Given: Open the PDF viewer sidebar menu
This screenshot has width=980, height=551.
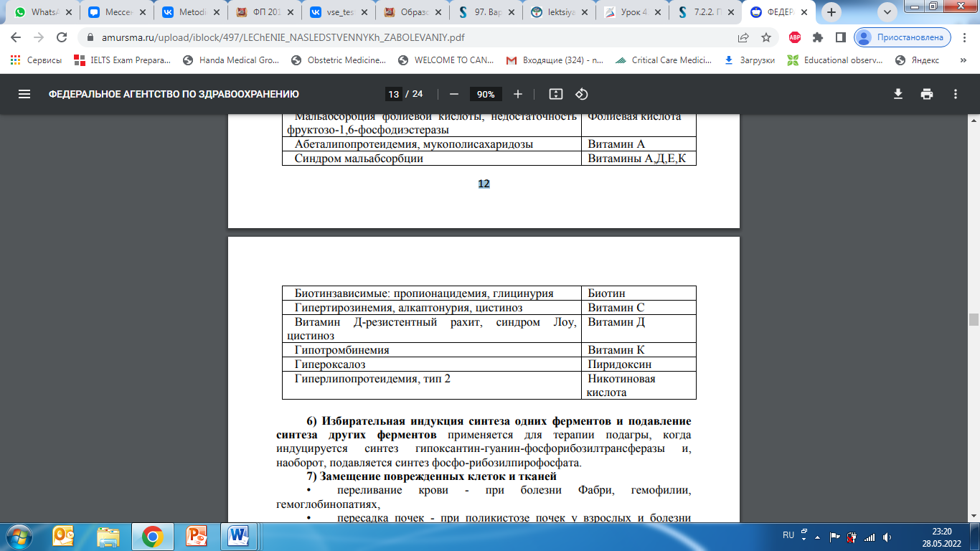Looking at the screenshot, I should click(24, 94).
